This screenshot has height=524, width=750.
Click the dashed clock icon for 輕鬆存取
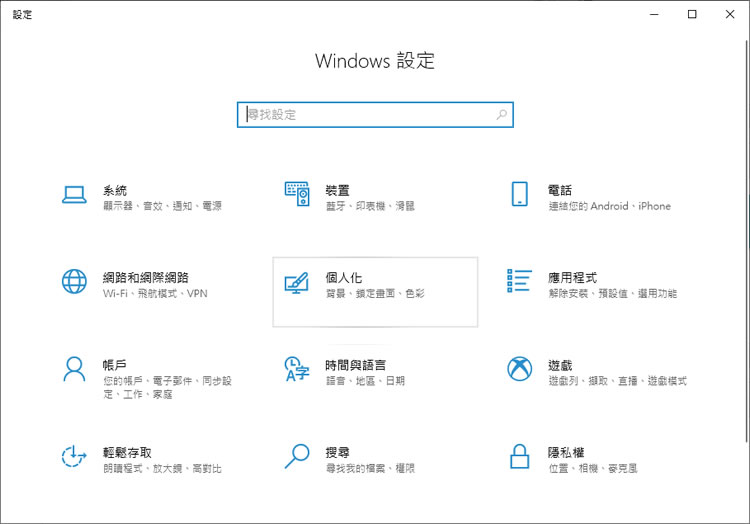tap(74, 456)
